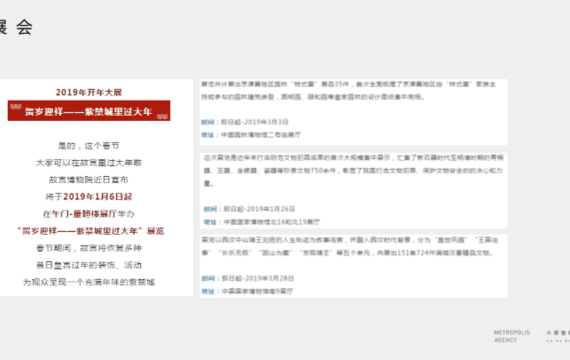Select the address 中国园林博物馆二号临展厅
Viewport: 570px width, 360px height.
(261, 135)
